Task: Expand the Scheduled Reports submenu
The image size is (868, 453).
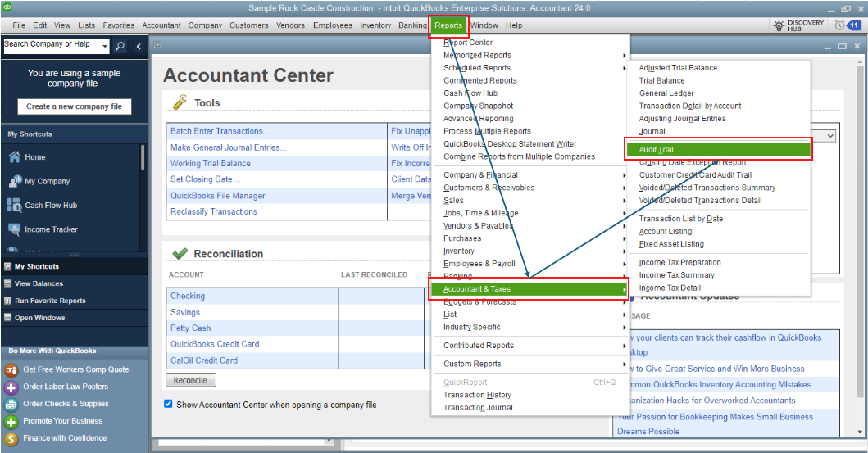Action: 625,68
